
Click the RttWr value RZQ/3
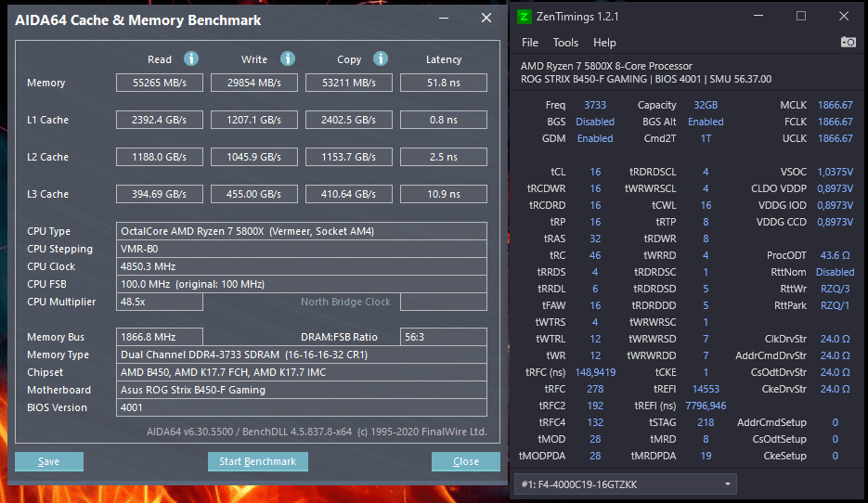(x=836, y=289)
